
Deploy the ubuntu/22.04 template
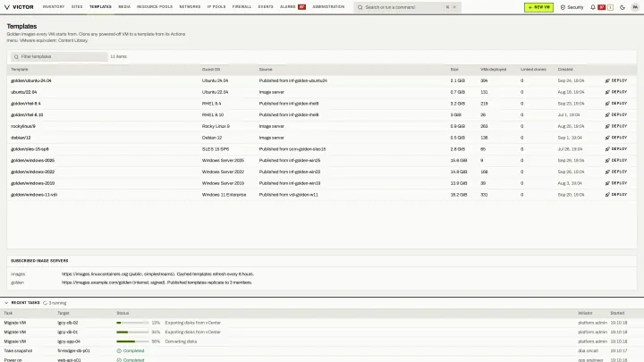(x=616, y=92)
